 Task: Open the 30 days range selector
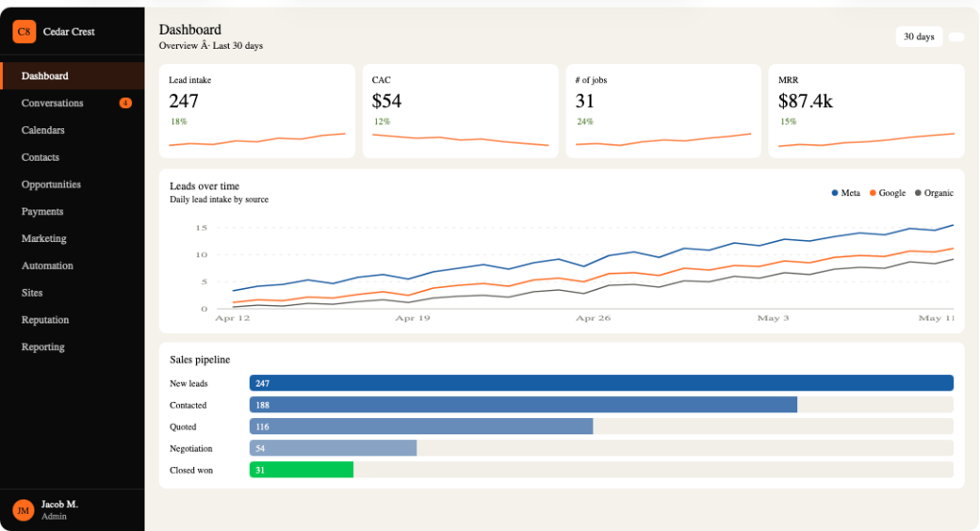pos(919,37)
